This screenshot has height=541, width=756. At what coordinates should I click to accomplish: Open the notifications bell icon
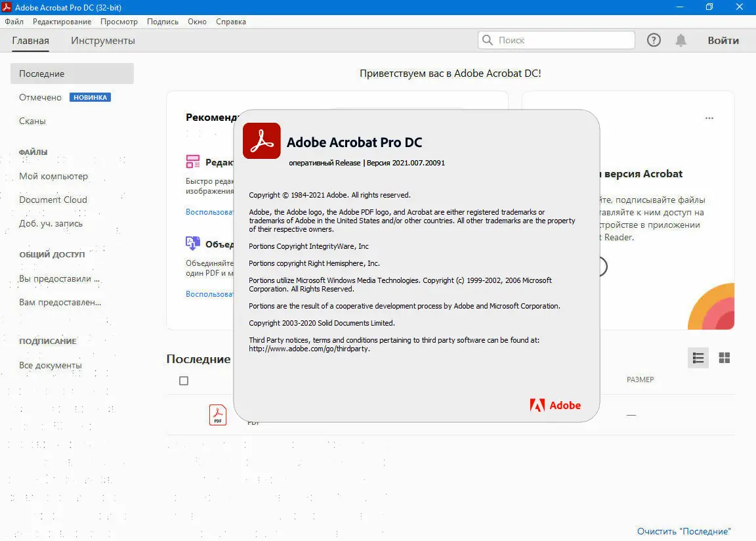click(681, 40)
